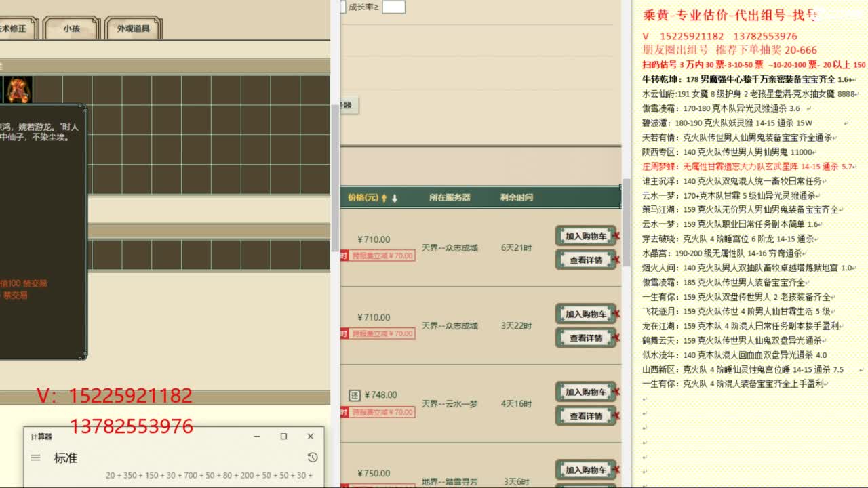The height and width of the screenshot is (488, 868).
Task: Click the 碧波潭 180-190 克火队 line
Action: click(727, 123)
